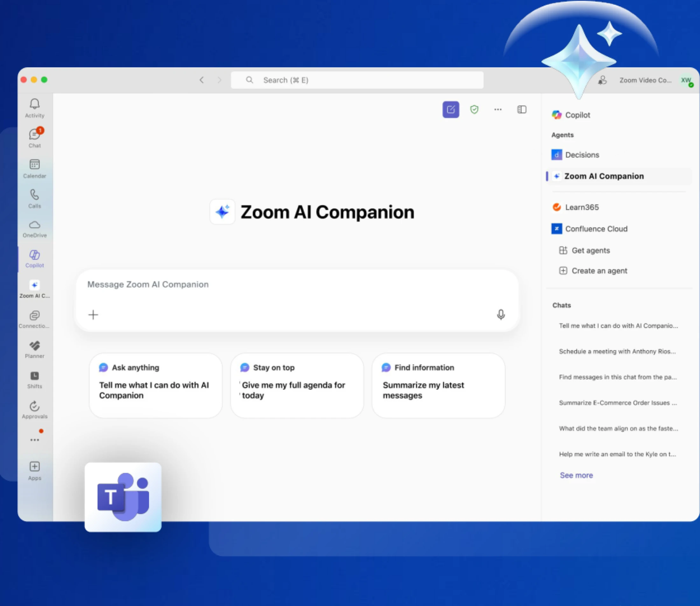Viewport: 700px width, 606px height.
Task: Open chat 'Schedule a meeting with Anthony Rios...'
Action: (x=617, y=351)
